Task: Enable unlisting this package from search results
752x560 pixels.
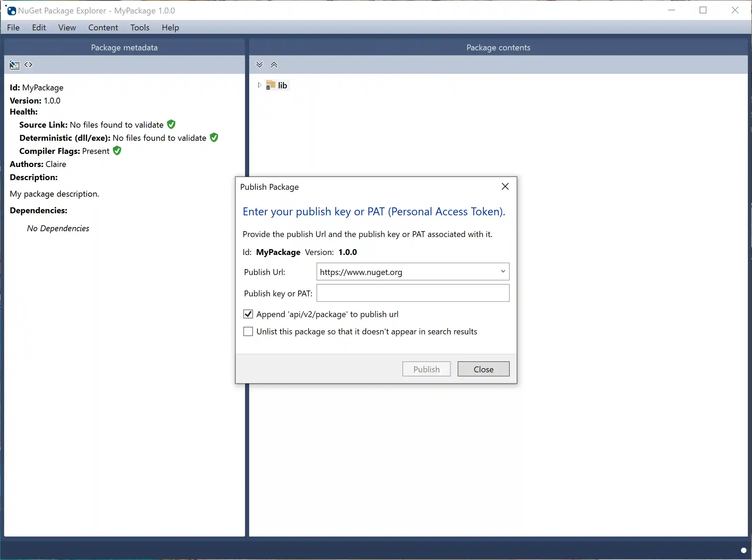Action: pos(248,331)
